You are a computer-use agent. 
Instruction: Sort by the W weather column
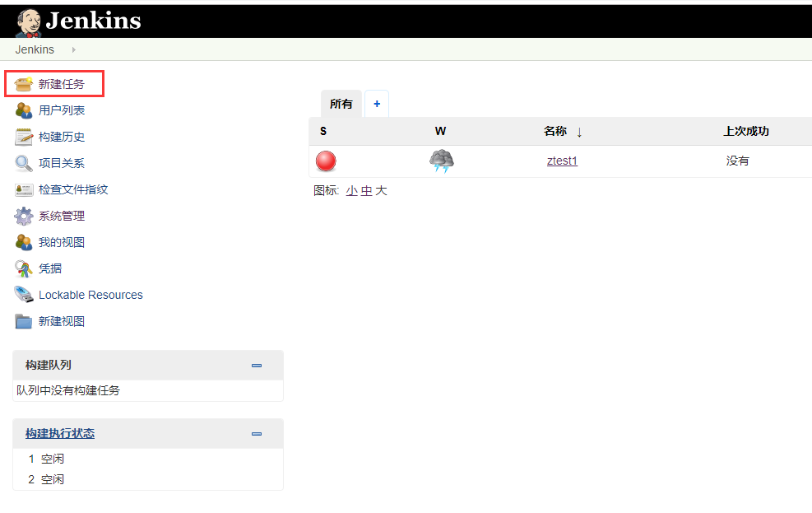pyautogui.click(x=440, y=131)
